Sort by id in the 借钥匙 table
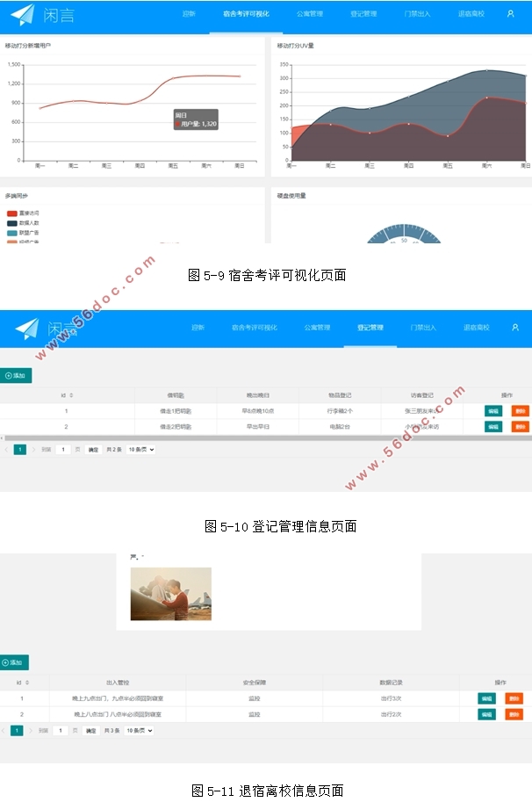532x802 pixels. (x=67, y=395)
